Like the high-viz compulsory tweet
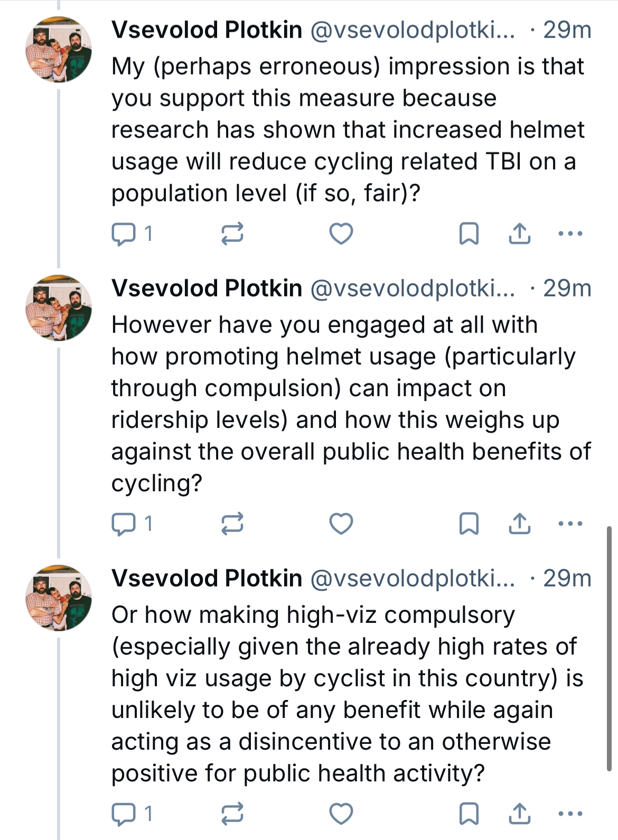618x840 pixels. [341, 814]
